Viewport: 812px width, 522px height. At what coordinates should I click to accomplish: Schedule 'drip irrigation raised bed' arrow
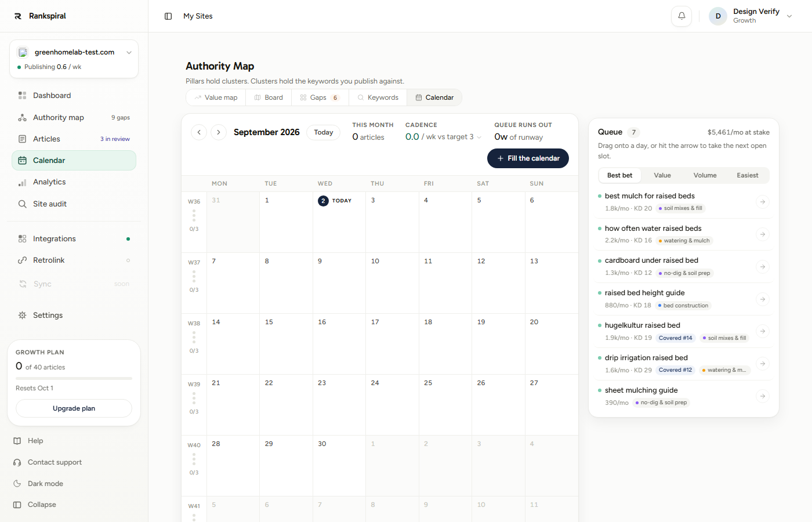[763, 364]
